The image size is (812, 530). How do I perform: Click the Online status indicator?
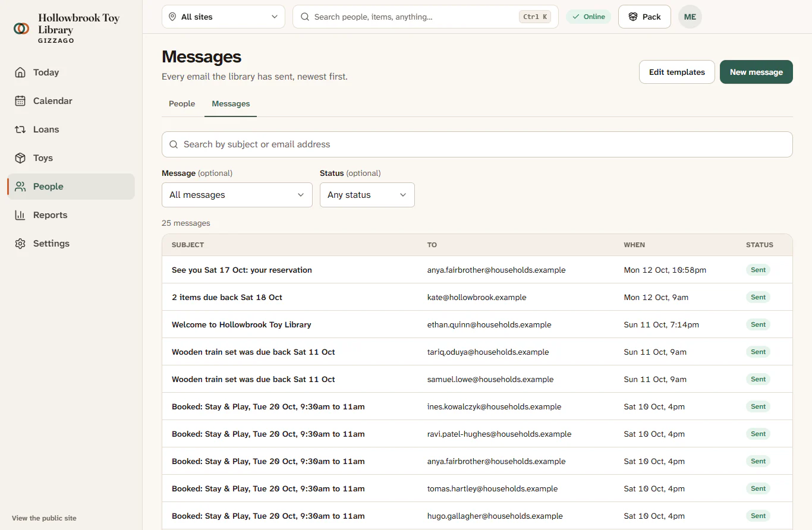[x=588, y=17]
